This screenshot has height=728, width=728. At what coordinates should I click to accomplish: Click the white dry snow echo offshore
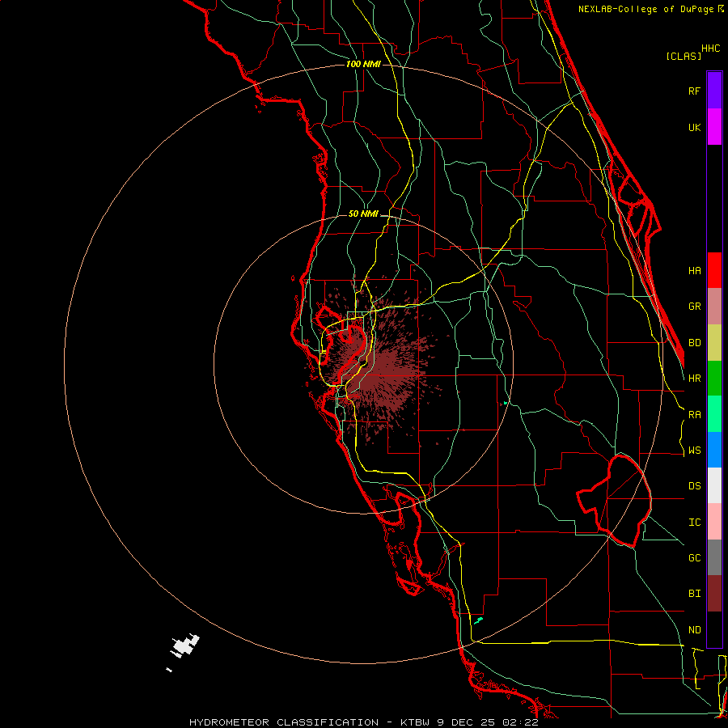[185, 646]
